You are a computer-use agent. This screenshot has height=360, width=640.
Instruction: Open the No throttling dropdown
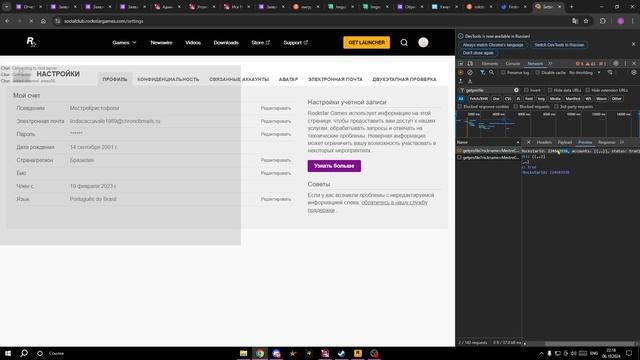point(584,73)
